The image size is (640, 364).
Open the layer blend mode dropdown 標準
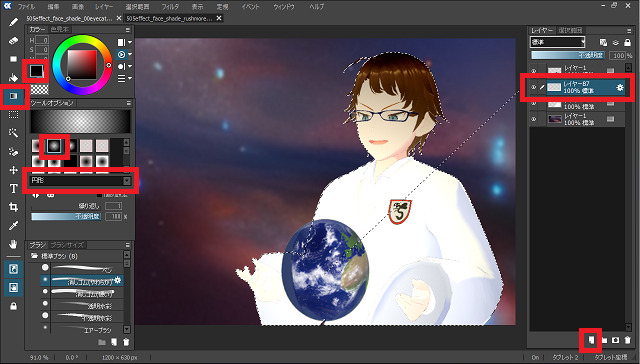tap(558, 42)
